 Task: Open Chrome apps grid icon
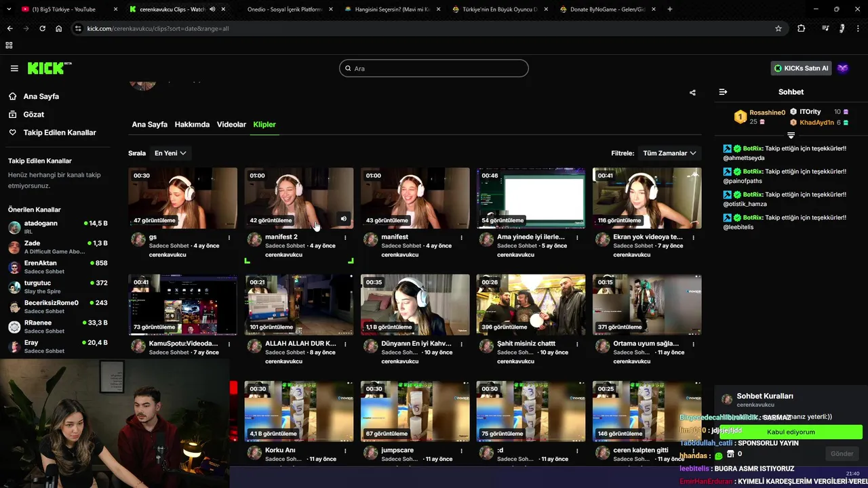coord(9,45)
